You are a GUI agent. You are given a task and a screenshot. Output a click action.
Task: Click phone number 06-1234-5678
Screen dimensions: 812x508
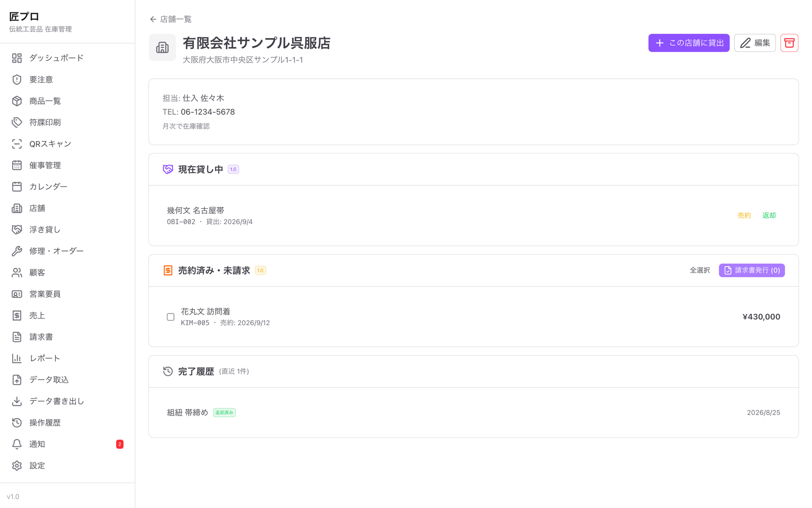tap(208, 112)
